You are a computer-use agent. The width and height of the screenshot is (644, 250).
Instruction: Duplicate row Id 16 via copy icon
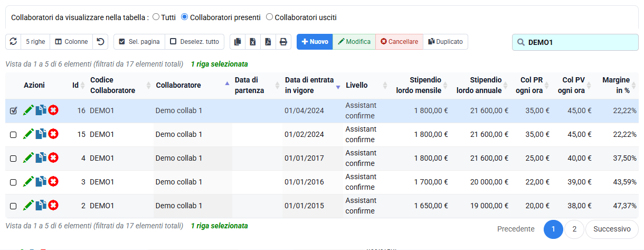pyautogui.click(x=41, y=110)
